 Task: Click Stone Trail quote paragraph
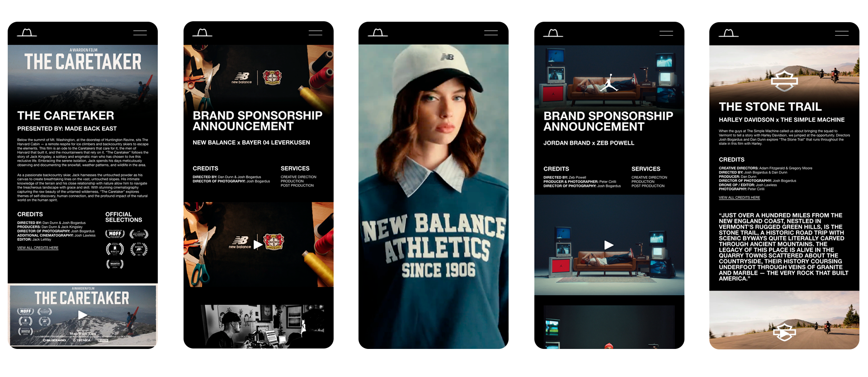pyautogui.click(x=783, y=247)
